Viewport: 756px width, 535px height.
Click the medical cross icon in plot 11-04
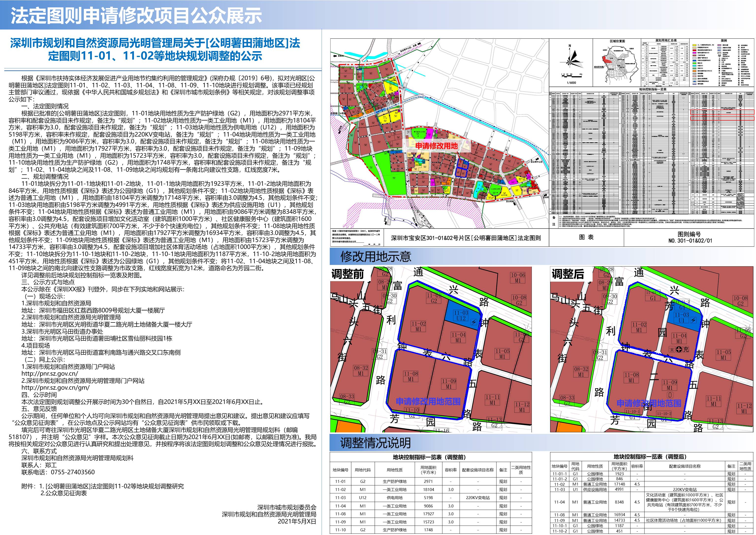679,349
